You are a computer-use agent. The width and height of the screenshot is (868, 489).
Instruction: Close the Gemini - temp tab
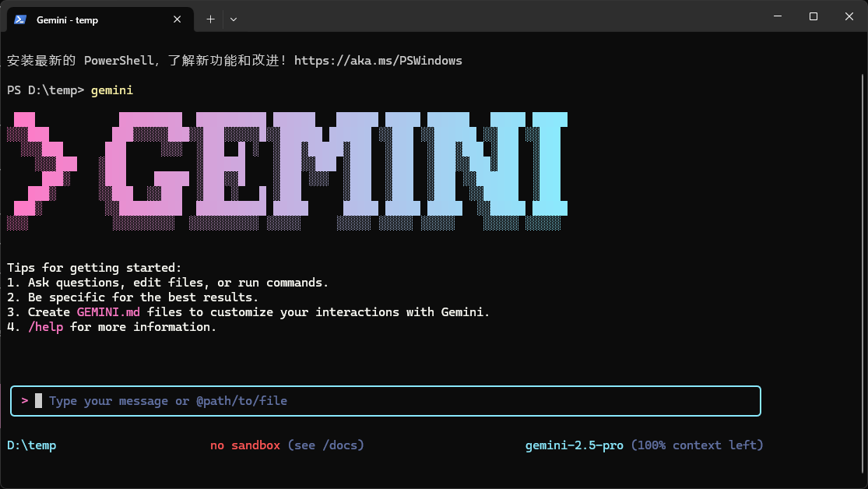click(177, 19)
